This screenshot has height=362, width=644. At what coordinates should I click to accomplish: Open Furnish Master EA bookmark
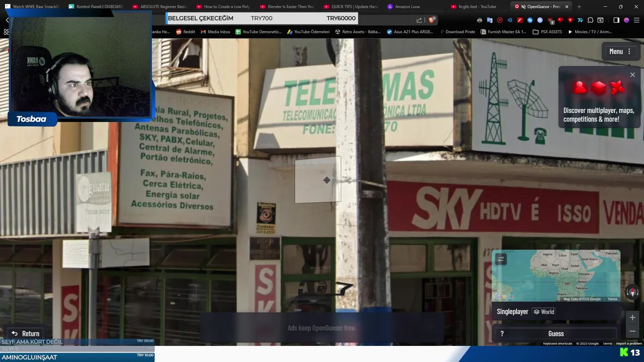pyautogui.click(x=503, y=32)
